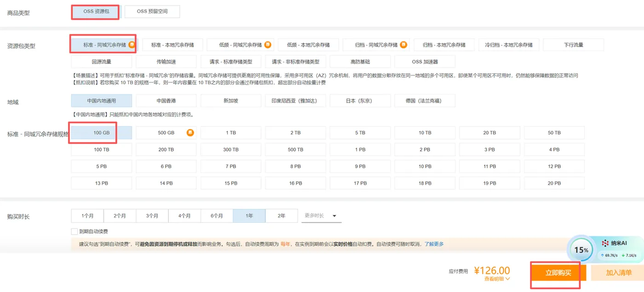
Task: Open the 了解更多 link
Action: (x=434, y=244)
